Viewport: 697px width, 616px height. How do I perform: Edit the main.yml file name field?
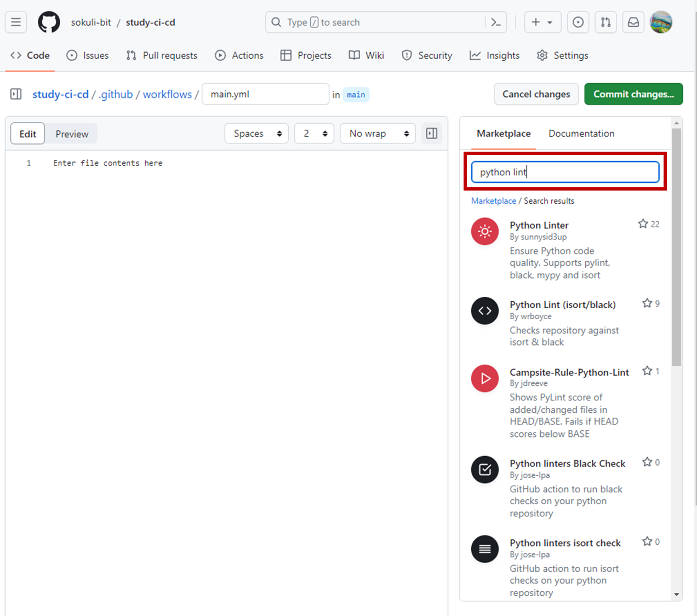pyautogui.click(x=266, y=94)
